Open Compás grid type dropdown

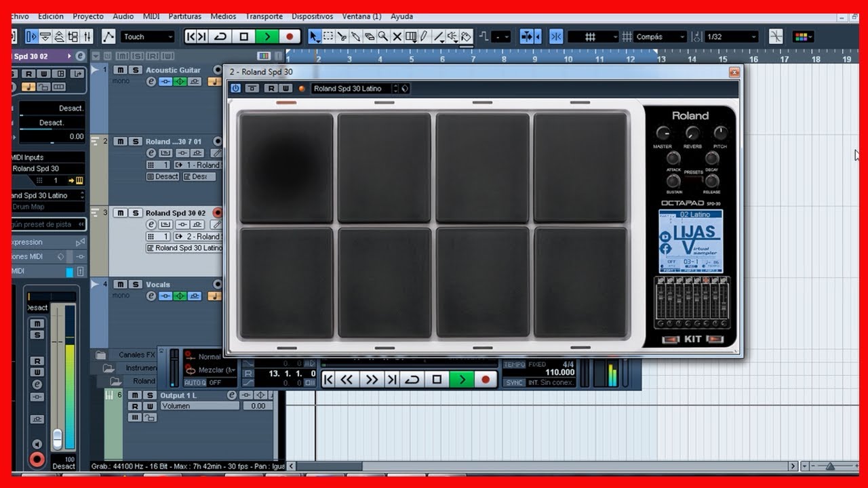tap(660, 37)
